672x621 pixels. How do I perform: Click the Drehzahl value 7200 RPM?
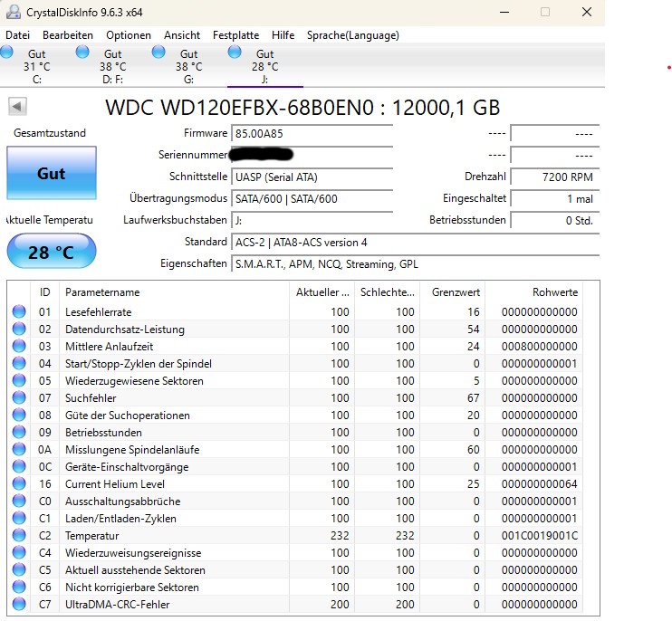pos(555,177)
